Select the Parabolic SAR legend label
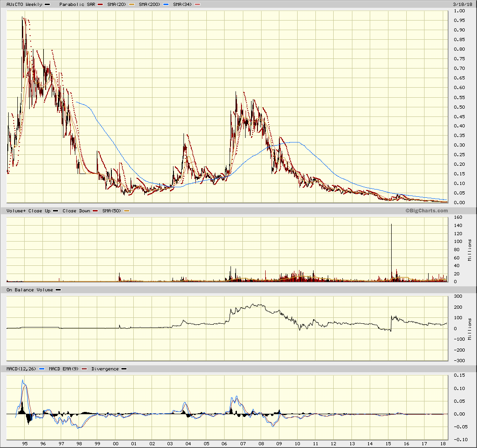Viewport: 477px width, 448px height. [77, 5]
